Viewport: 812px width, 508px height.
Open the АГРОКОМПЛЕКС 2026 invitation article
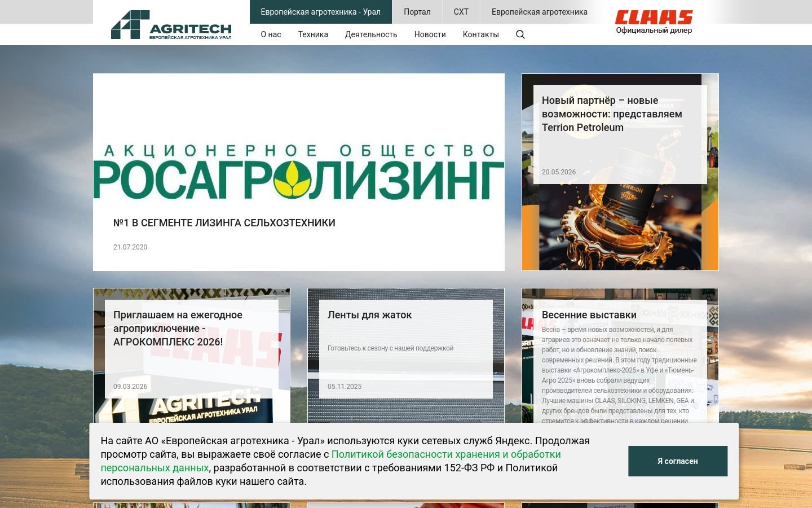coord(178,329)
